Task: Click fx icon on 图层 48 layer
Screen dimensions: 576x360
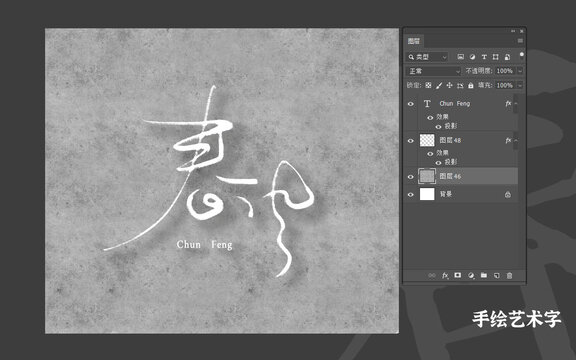Action: coord(508,140)
